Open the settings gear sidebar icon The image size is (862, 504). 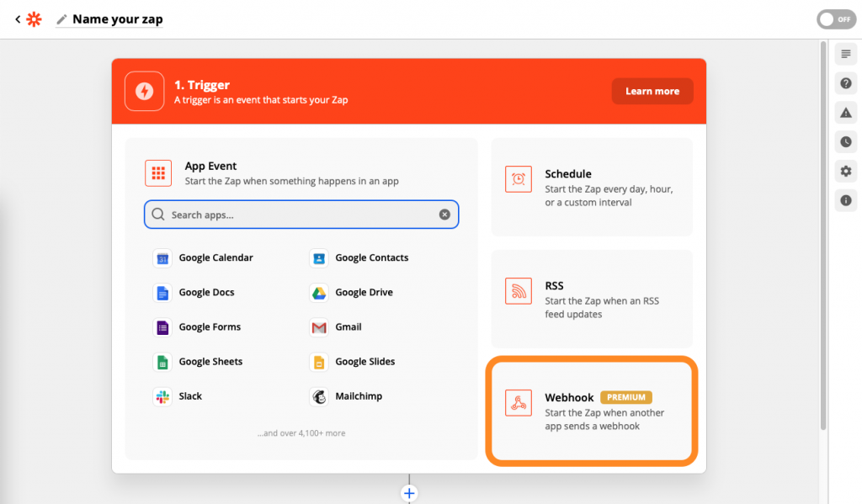coord(845,172)
